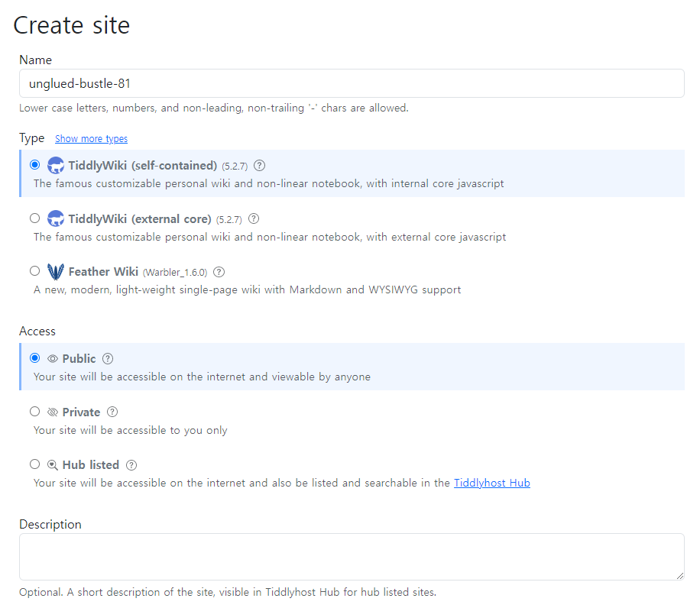700x608 pixels.
Task: Click the TiddlyWiki (self-contained) label text
Action: pos(143,166)
